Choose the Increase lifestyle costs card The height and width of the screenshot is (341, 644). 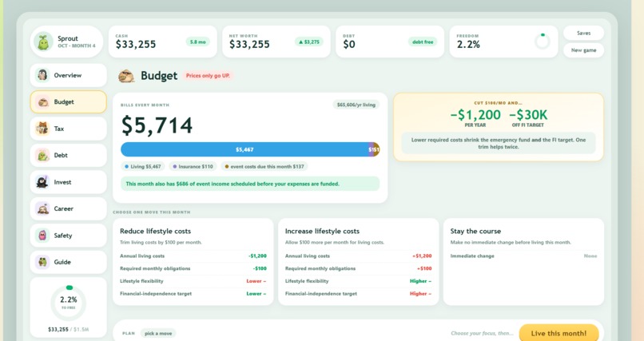(358, 262)
